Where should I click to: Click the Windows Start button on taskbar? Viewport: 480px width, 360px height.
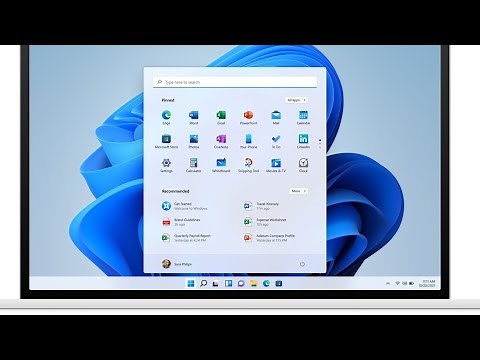coord(191,283)
